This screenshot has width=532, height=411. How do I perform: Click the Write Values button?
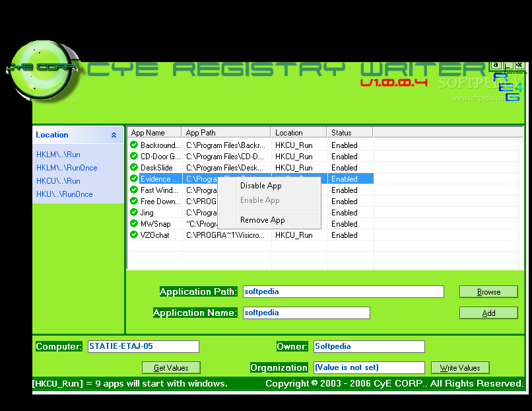coord(460,367)
